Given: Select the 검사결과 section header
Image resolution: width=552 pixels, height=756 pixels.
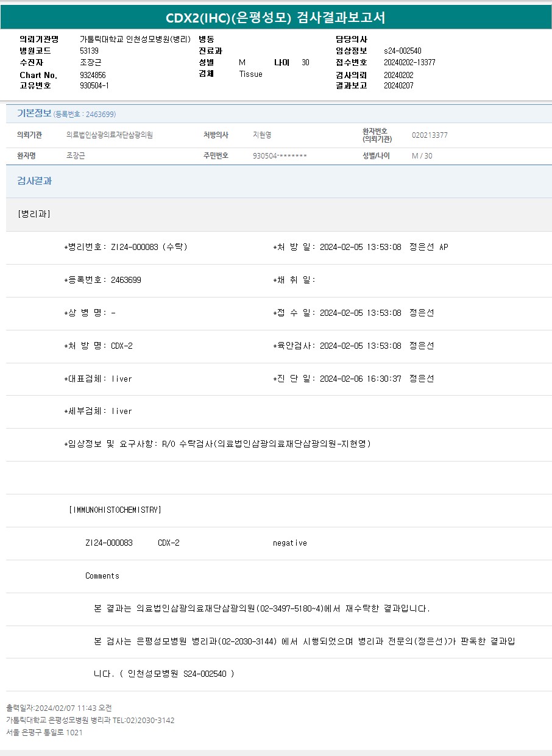Looking at the screenshot, I should click(x=34, y=181).
